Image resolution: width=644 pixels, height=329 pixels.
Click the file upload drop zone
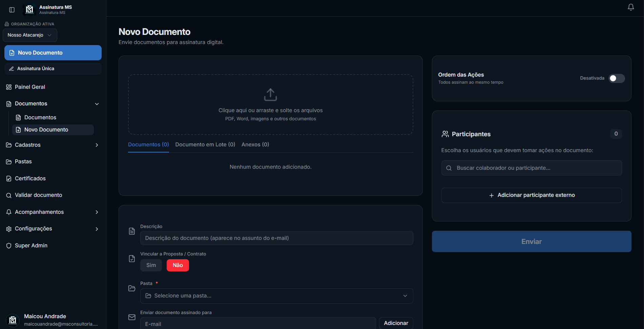(x=270, y=105)
